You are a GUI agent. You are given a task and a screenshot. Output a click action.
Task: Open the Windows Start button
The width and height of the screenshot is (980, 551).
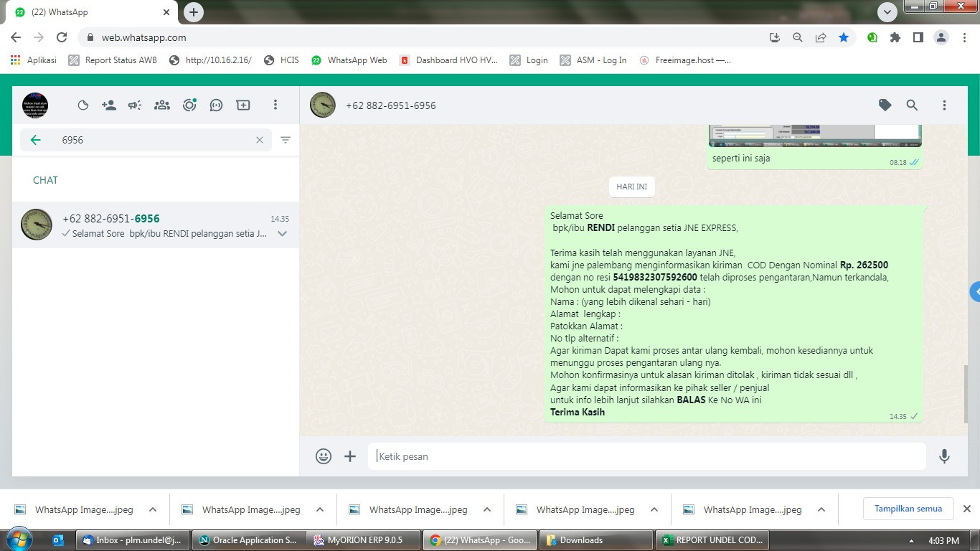pyautogui.click(x=19, y=540)
